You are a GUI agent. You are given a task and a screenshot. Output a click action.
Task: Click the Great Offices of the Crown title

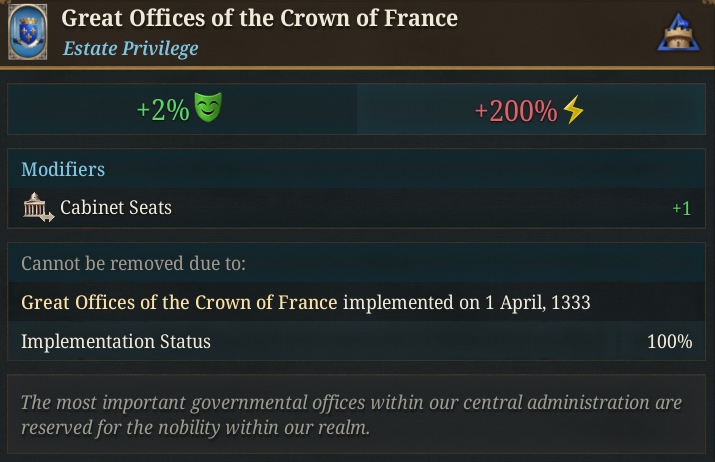coord(259,18)
